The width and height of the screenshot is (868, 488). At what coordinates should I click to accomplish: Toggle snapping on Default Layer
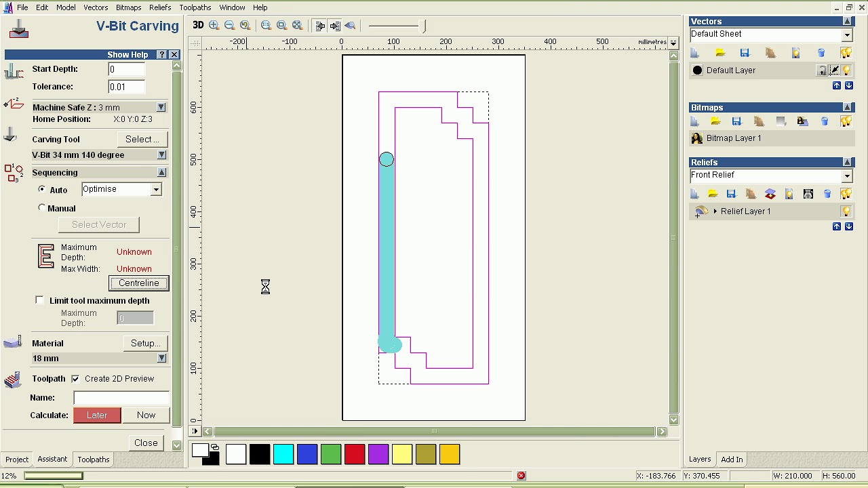(834, 70)
